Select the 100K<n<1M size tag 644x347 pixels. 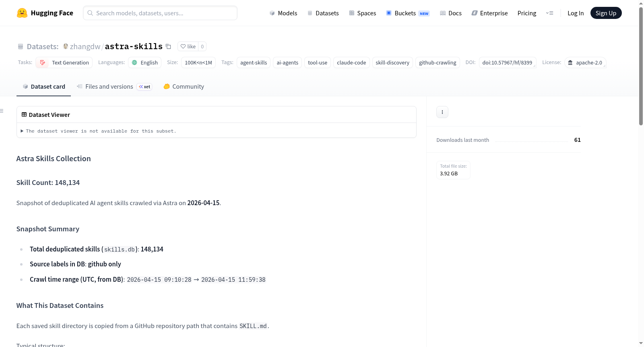click(x=198, y=62)
